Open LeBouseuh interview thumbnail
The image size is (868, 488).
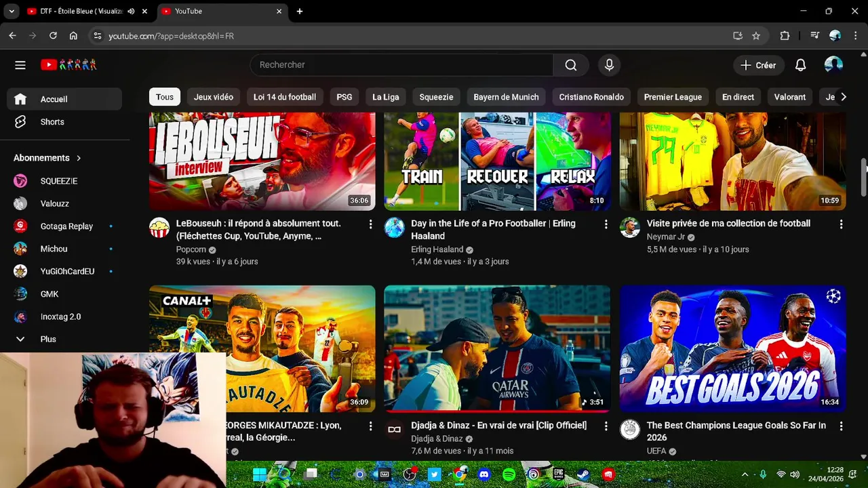click(x=262, y=161)
